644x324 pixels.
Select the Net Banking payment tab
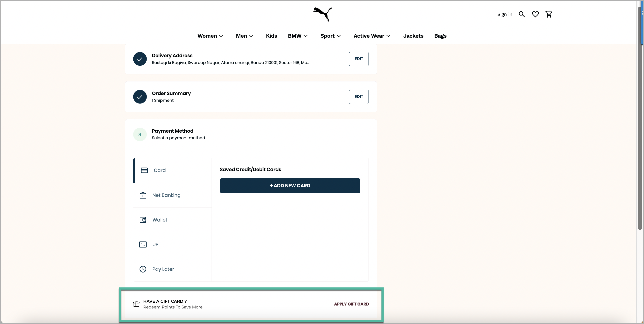[x=172, y=195]
